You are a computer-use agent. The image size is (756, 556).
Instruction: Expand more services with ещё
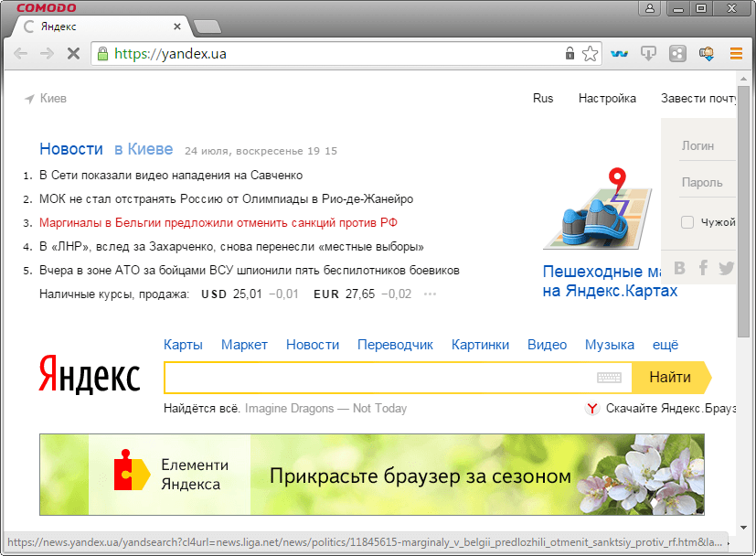coord(665,345)
